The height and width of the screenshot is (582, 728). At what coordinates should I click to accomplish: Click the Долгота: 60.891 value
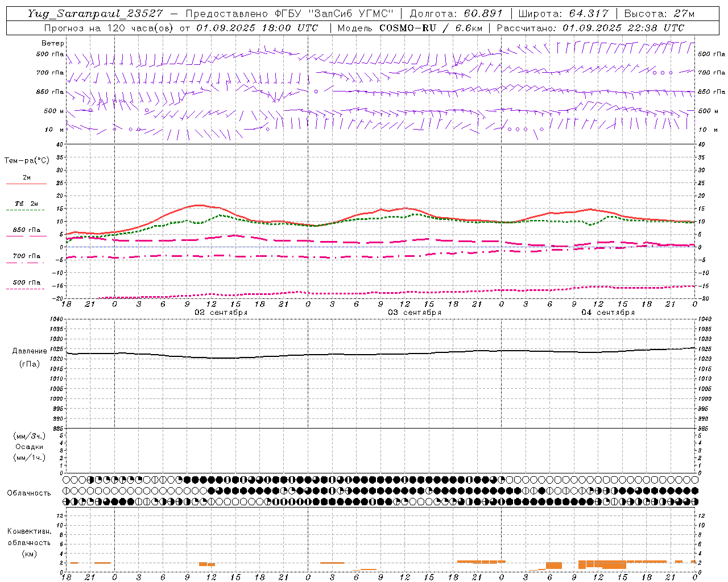456,14
